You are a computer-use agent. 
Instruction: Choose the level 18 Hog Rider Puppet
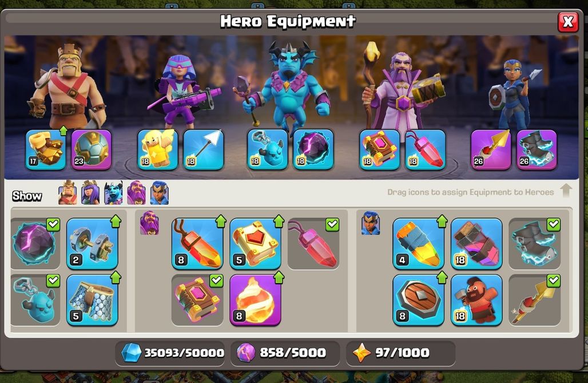click(476, 300)
